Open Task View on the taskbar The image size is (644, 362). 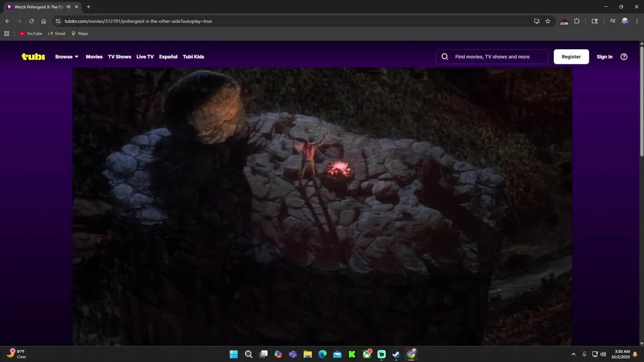(x=263, y=354)
